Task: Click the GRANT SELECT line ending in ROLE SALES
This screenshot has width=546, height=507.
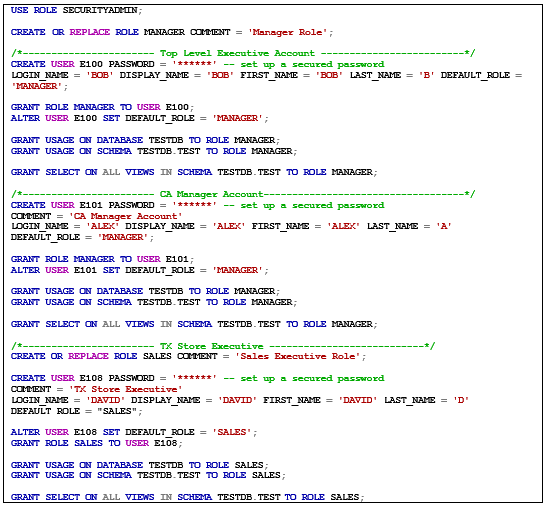Action: pyautogui.click(x=187, y=497)
